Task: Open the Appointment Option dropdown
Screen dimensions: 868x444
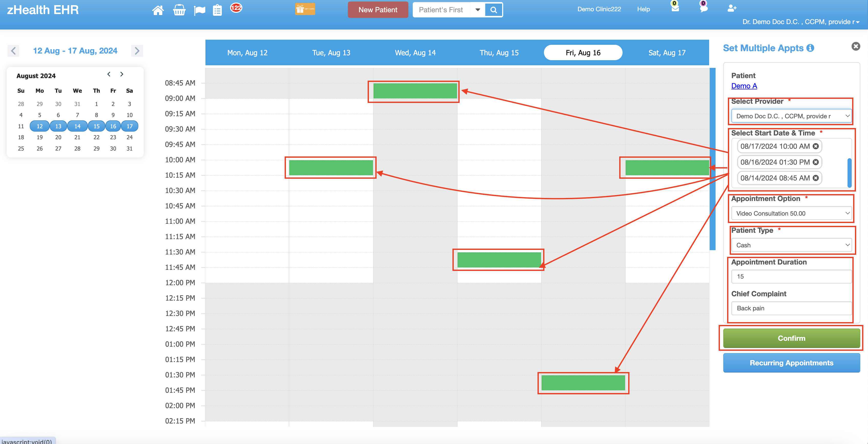Action: (x=791, y=213)
